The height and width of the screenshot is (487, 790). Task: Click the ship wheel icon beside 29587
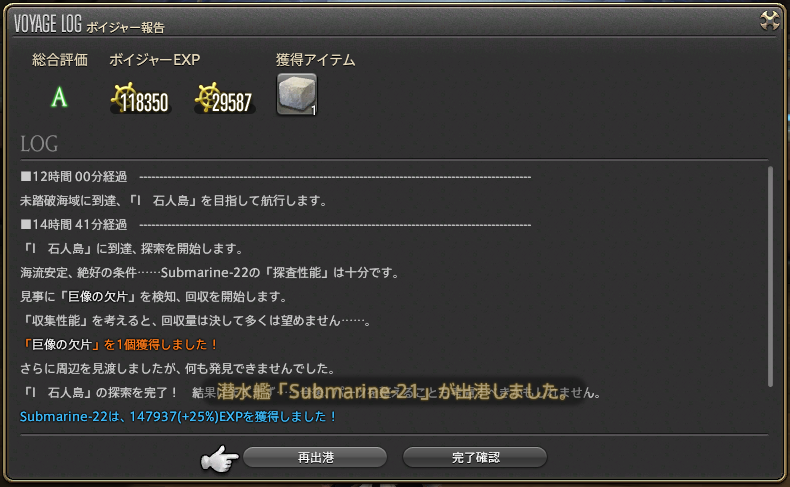click(208, 97)
